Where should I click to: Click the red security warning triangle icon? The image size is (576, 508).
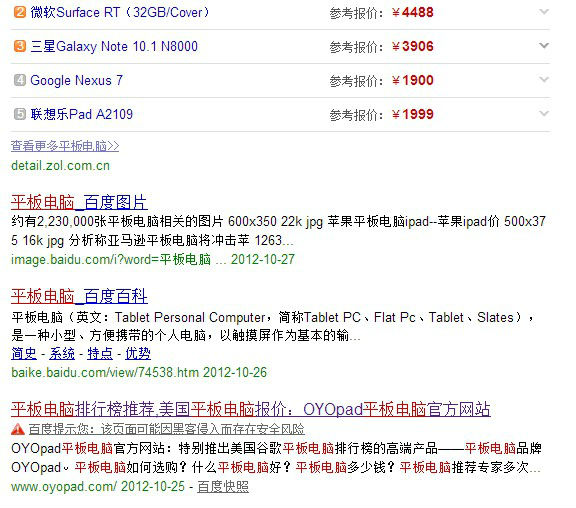coord(18,429)
